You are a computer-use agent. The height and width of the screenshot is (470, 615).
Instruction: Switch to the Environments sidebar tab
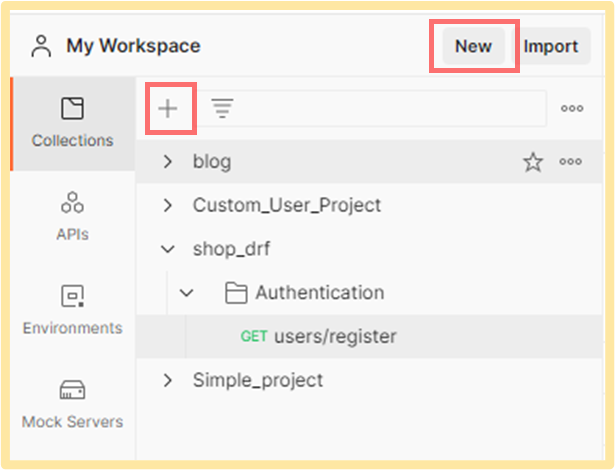pyautogui.click(x=73, y=310)
